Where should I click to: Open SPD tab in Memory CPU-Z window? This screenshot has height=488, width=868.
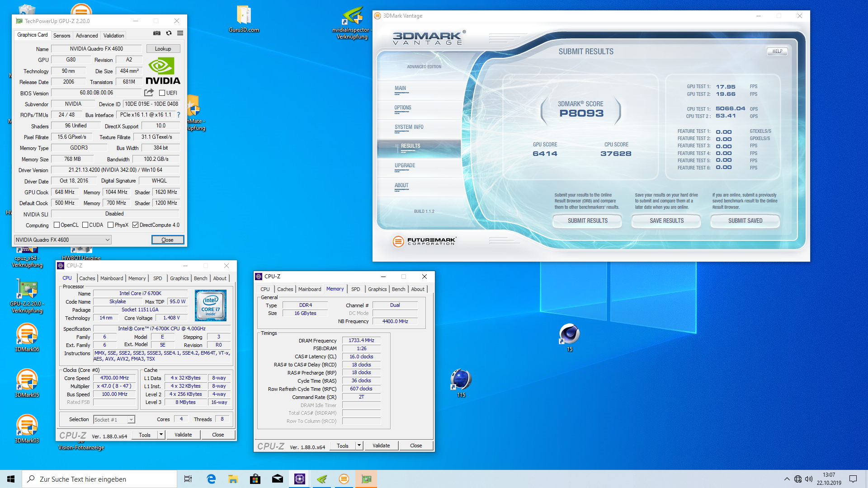(x=356, y=289)
